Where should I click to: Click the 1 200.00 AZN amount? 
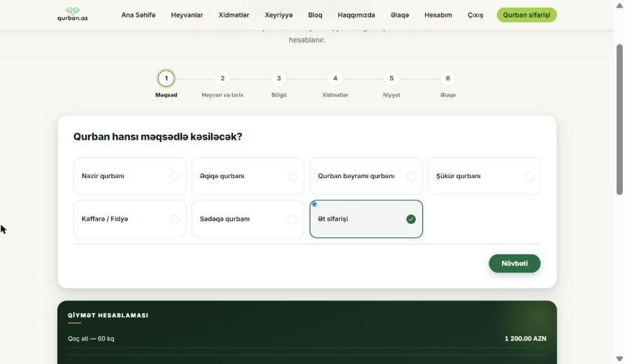point(525,339)
